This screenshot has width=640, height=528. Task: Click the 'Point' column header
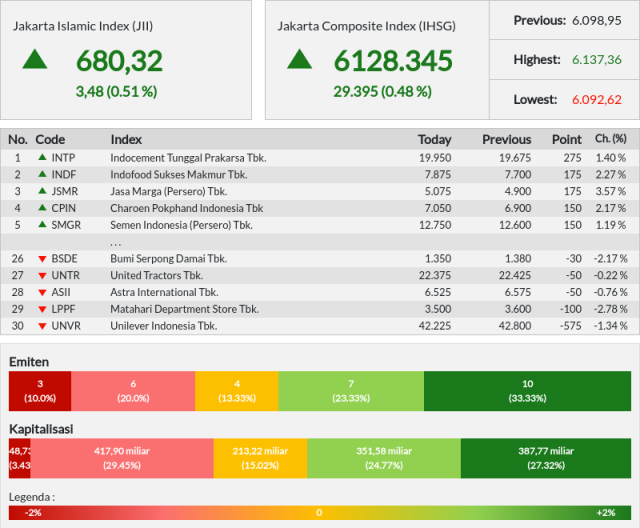[567, 140]
